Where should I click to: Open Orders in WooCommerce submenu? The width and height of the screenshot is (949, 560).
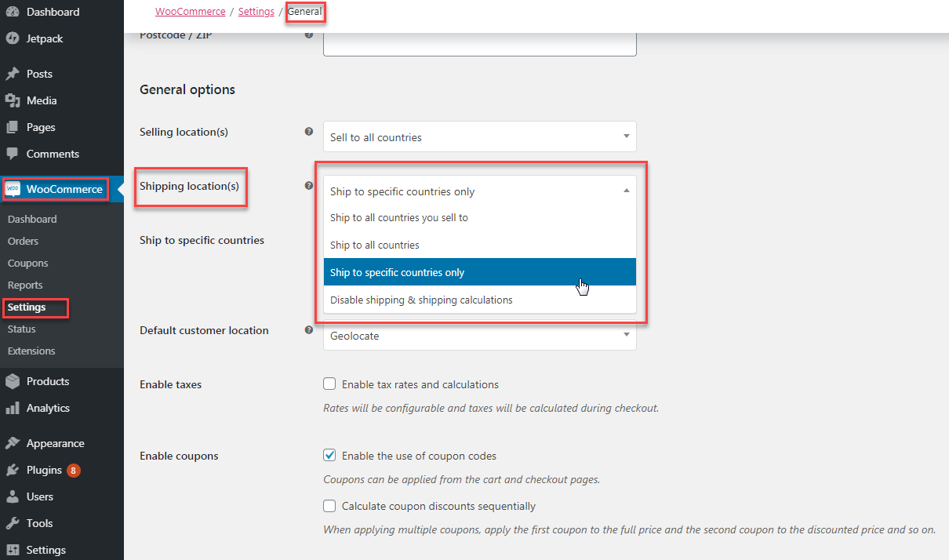point(23,241)
